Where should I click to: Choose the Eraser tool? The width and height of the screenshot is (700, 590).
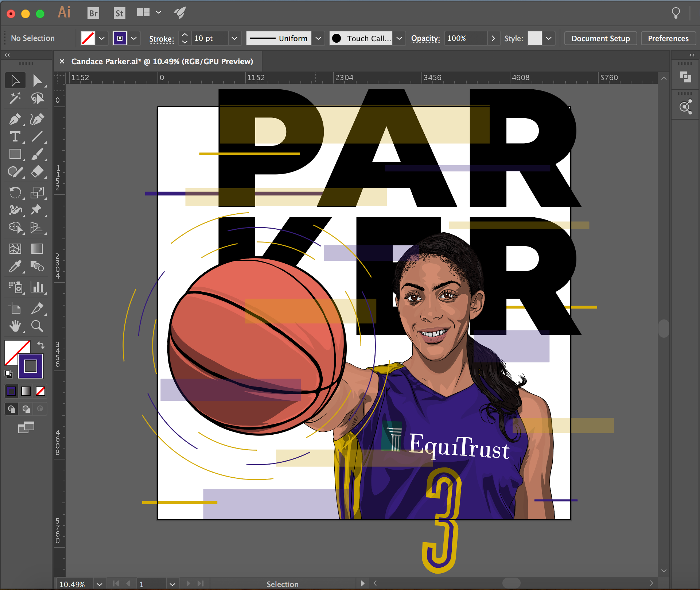pos(37,172)
